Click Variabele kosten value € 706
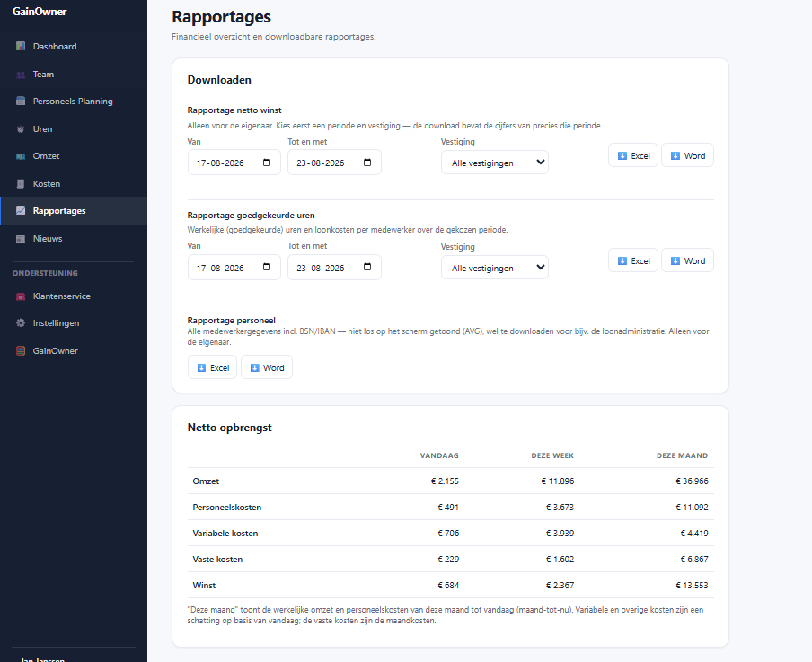Image resolution: width=812 pixels, height=662 pixels. (x=448, y=533)
